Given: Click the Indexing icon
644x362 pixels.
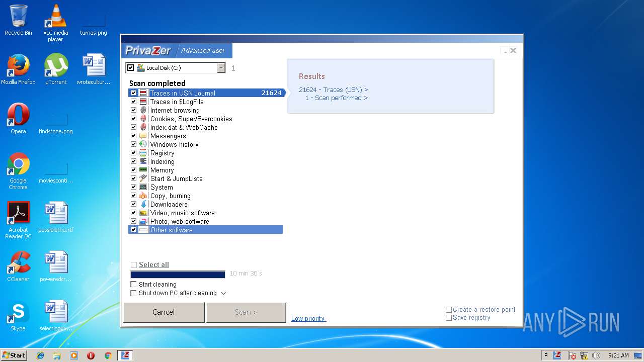Looking at the screenshot, I should [143, 161].
